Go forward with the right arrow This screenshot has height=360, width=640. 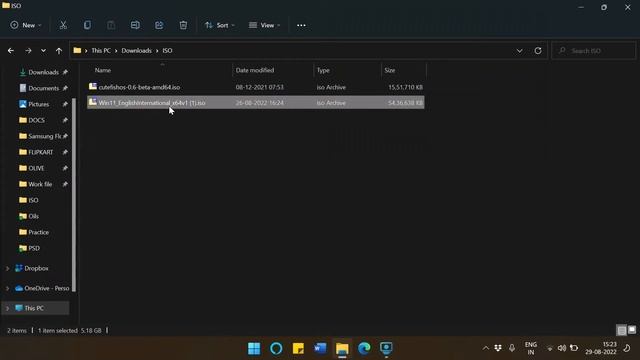[28, 51]
